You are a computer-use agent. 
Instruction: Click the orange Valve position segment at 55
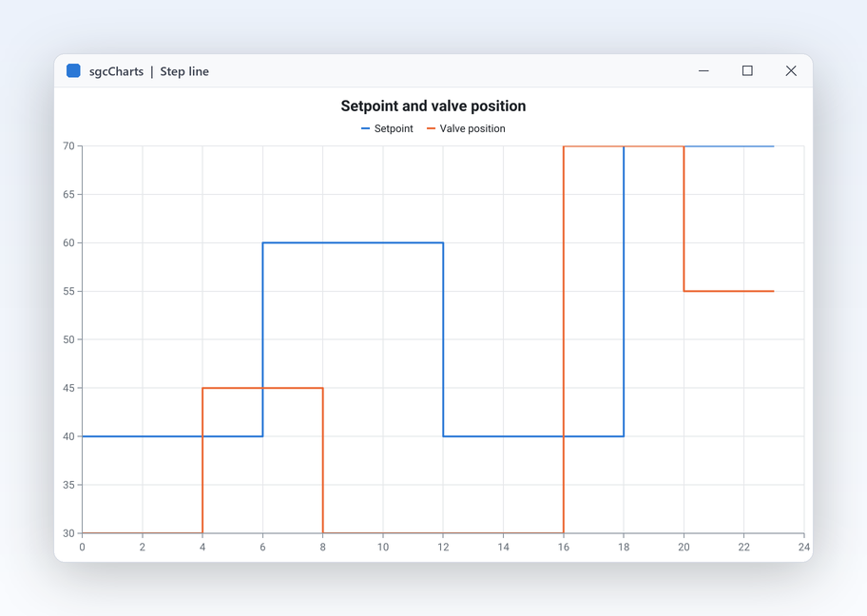click(x=729, y=292)
